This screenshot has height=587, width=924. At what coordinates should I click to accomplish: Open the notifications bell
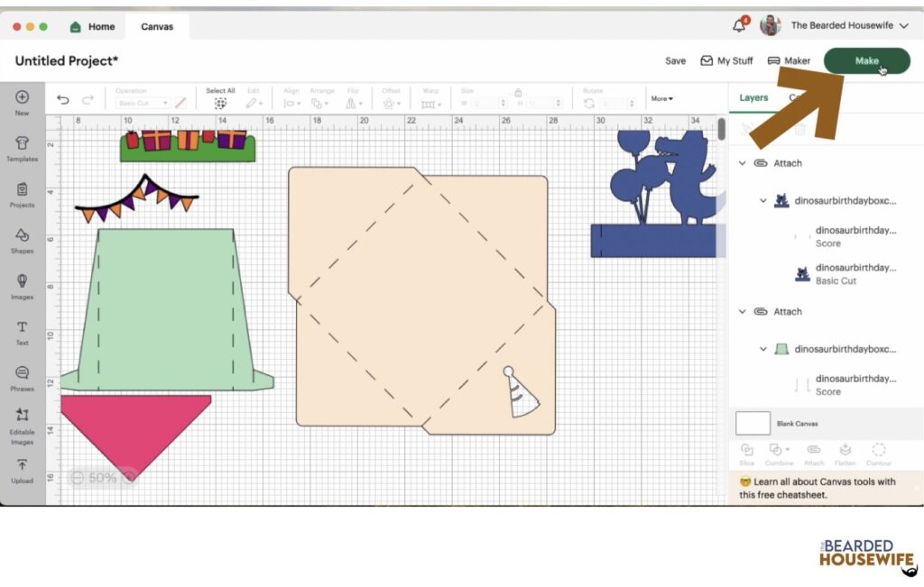coord(739,26)
